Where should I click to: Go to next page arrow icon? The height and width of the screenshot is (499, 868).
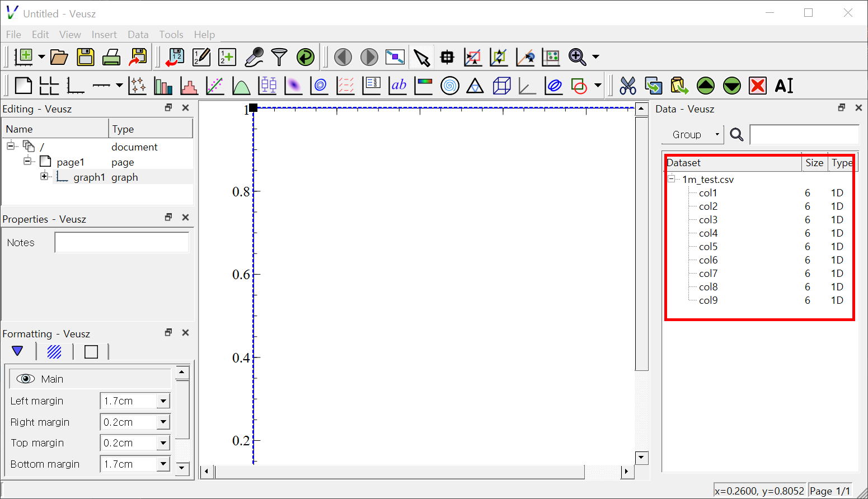point(369,57)
